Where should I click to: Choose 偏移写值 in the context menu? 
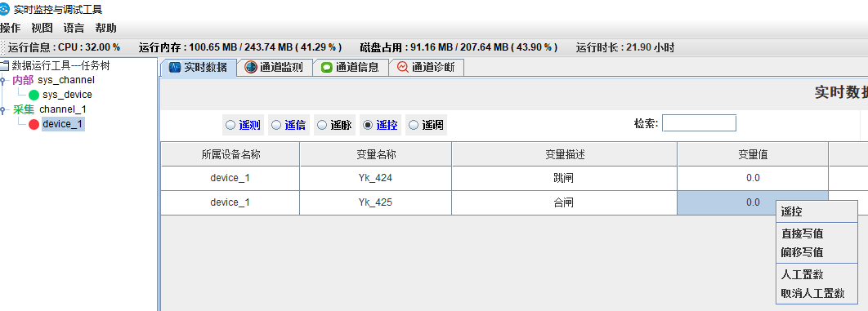pyautogui.click(x=817, y=252)
